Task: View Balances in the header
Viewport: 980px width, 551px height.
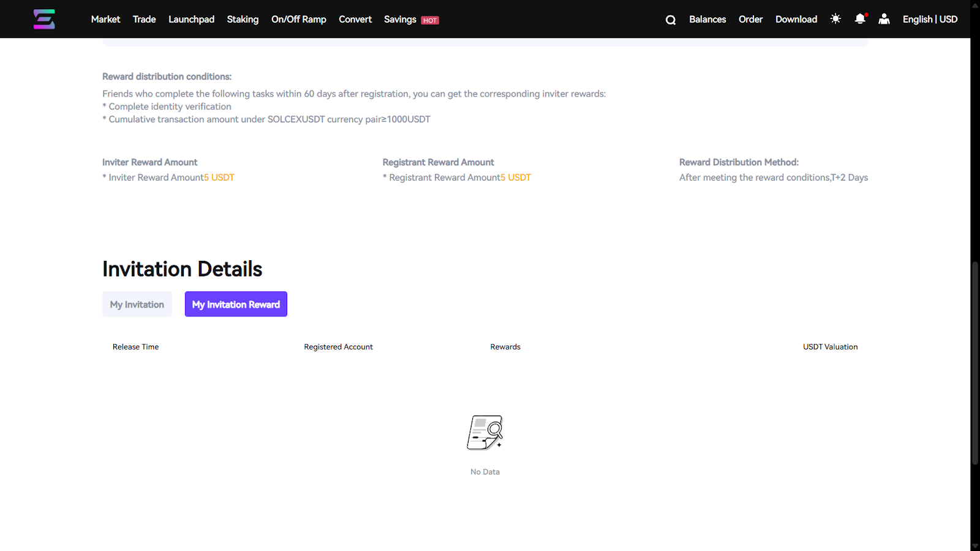Action: coord(707,19)
